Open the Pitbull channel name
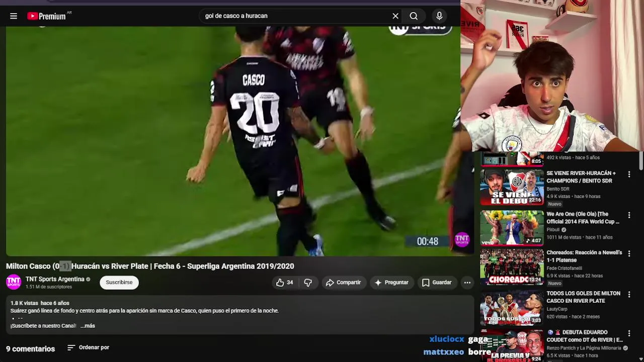Screen dimensions: 644x362 553,230
